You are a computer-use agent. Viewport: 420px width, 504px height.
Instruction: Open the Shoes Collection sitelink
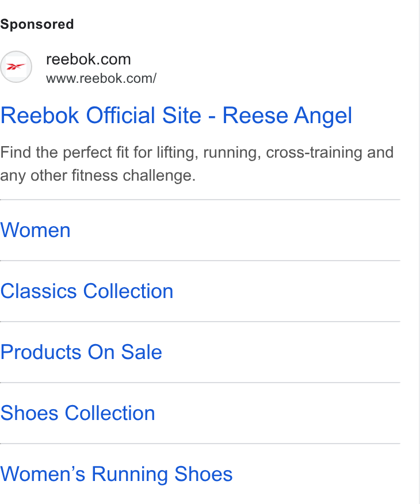[78, 413]
